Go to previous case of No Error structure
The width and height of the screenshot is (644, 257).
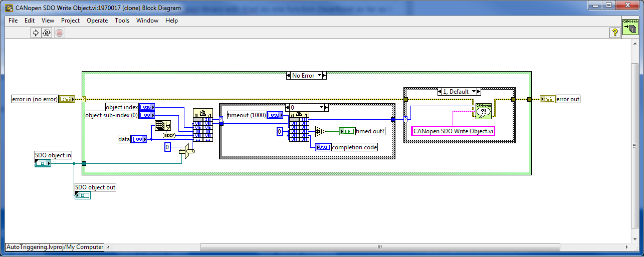[289, 76]
